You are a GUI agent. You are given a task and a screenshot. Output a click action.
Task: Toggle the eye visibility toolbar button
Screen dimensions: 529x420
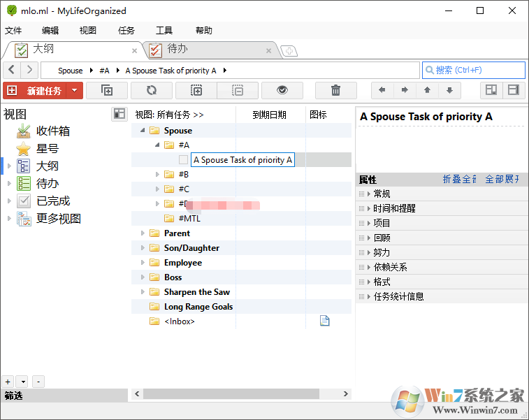[x=282, y=90]
